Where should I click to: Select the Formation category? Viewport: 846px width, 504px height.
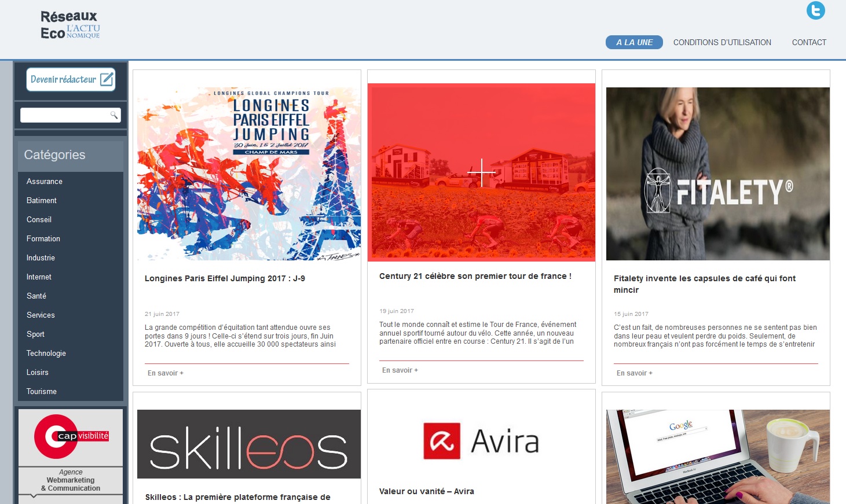click(x=43, y=238)
